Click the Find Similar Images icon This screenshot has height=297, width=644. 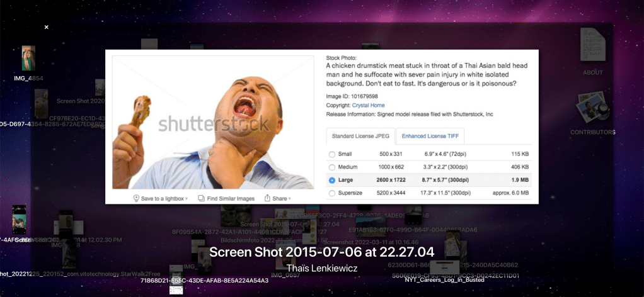(x=201, y=198)
